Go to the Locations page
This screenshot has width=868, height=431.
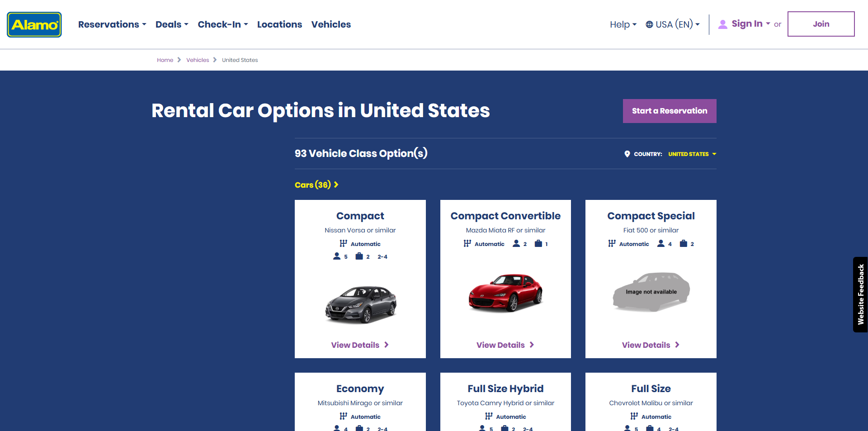[279, 24]
